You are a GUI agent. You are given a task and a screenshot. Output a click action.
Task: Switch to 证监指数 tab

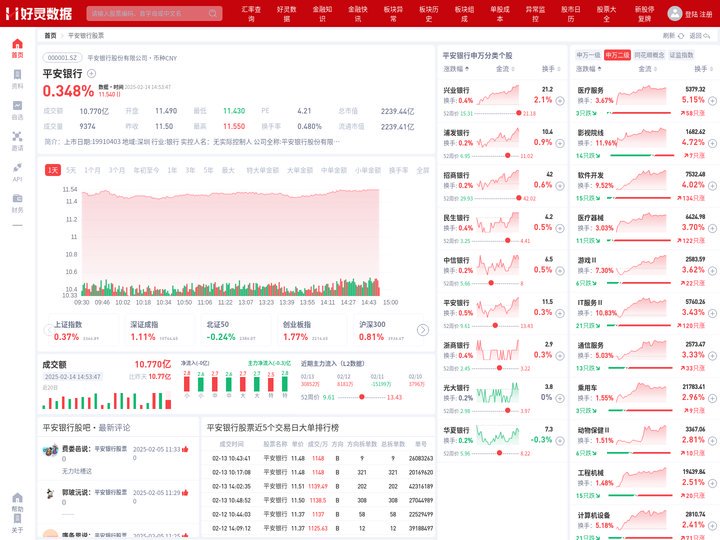coord(681,55)
